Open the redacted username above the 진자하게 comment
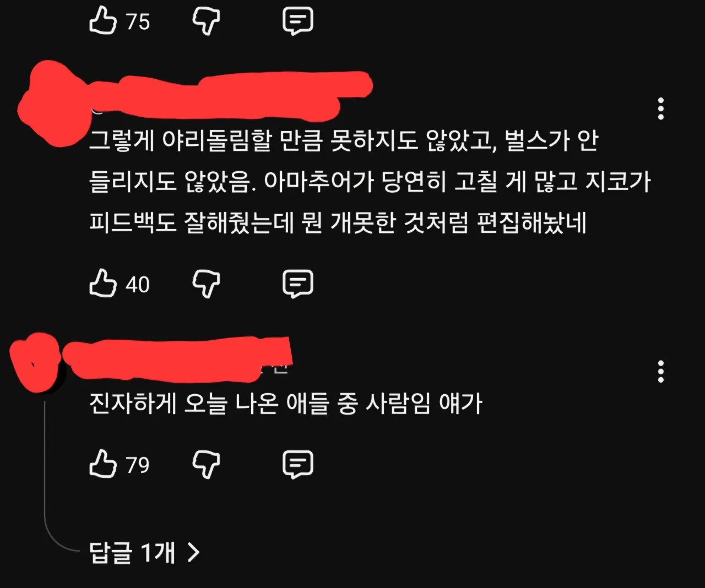 tap(177, 358)
